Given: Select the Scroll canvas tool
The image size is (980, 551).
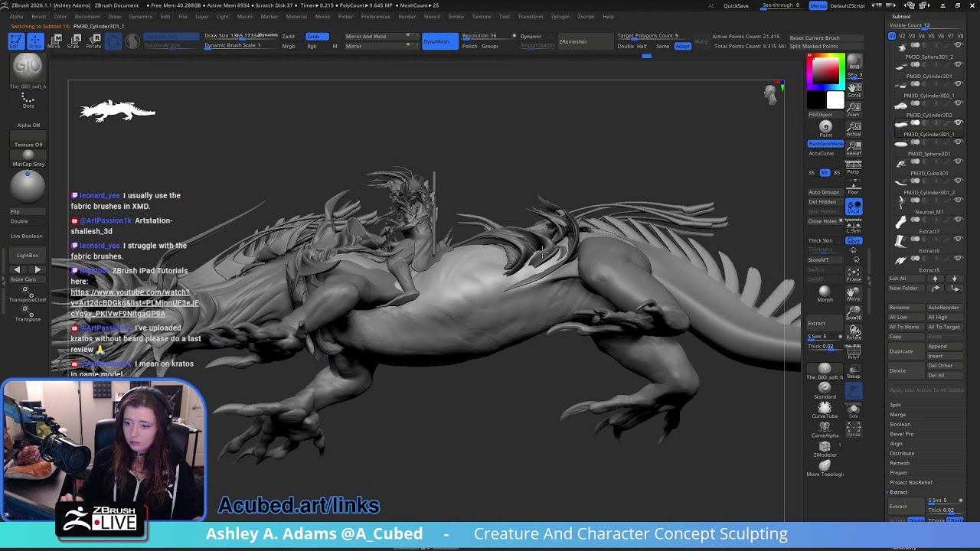Looking at the screenshot, I should (854, 90).
